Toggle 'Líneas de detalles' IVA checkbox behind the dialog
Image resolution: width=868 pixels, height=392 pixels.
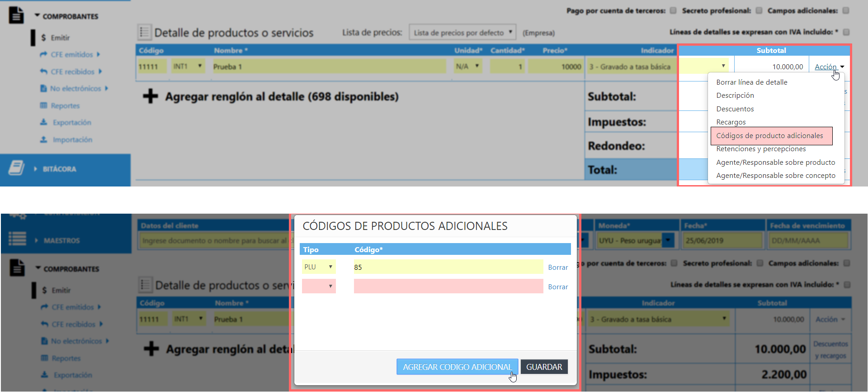[847, 284]
